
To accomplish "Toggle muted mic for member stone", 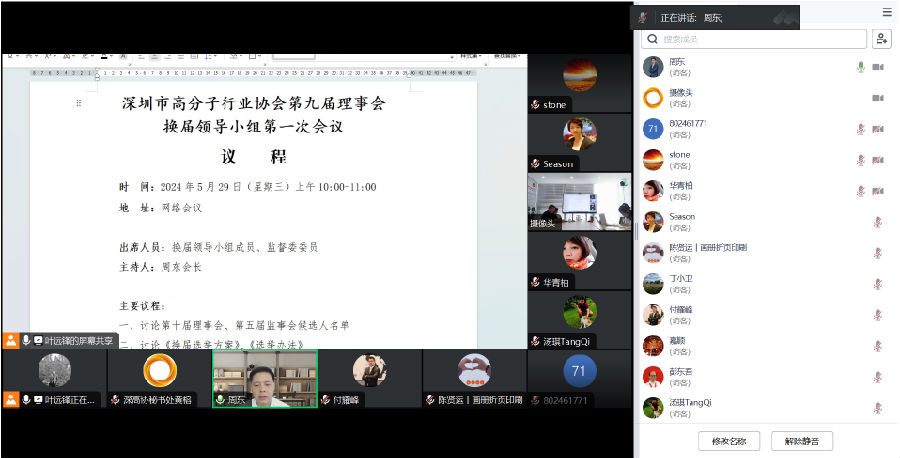I will point(860,160).
